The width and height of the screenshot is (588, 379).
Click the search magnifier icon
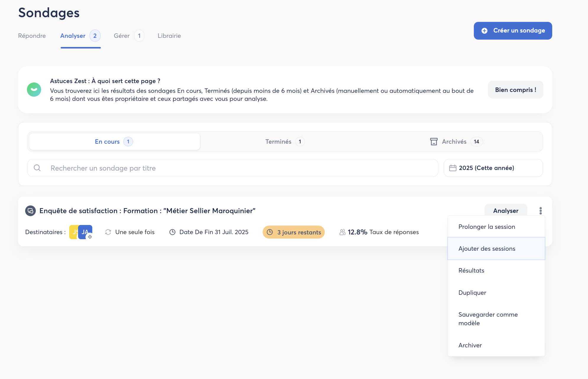click(37, 168)
